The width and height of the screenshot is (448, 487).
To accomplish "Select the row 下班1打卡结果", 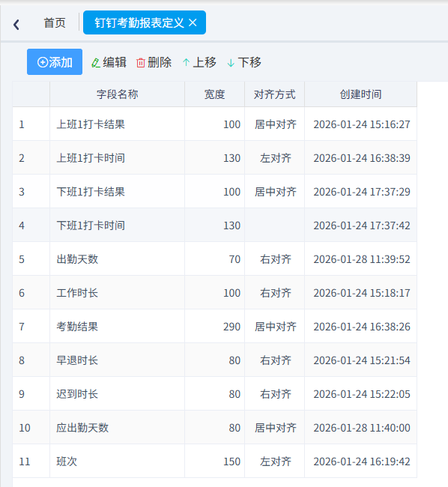I will pyautogui.click(x=214, y=192).
